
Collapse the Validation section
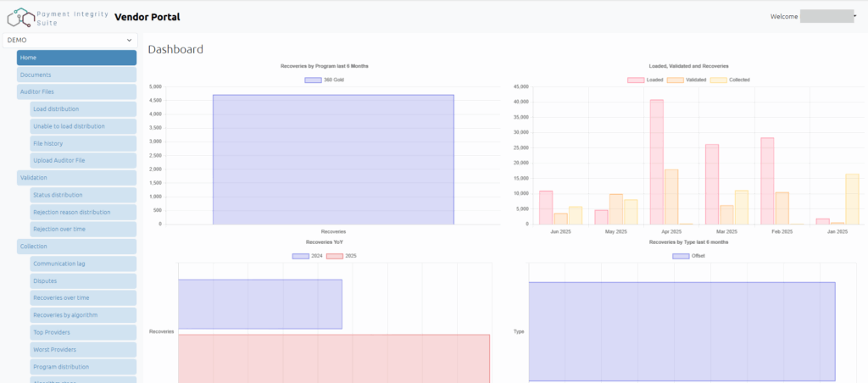point(76,178)
